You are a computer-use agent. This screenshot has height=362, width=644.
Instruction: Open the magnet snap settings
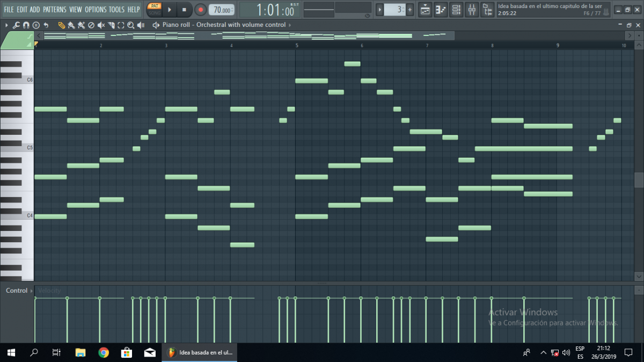point(26,25)
